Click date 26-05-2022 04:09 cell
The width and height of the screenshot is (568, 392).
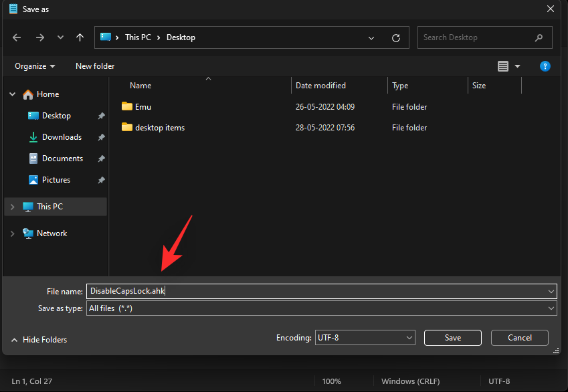[x=325, y=107]
